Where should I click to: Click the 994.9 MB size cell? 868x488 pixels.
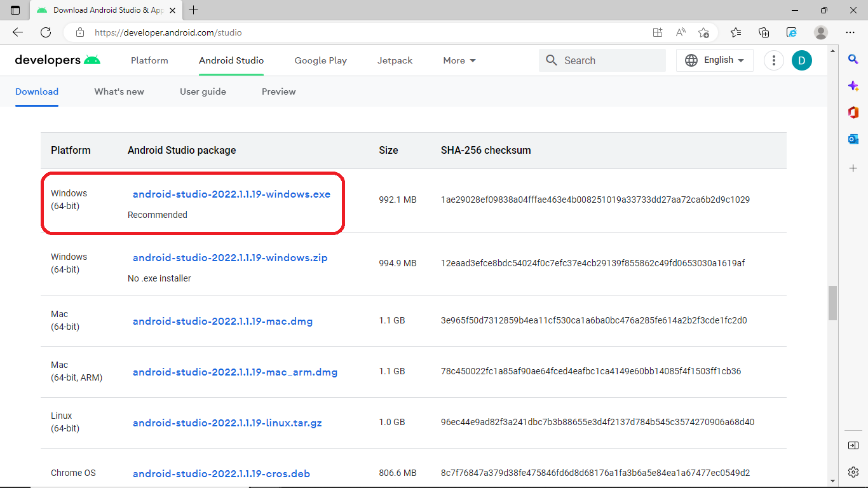pyautogui.click(x=398, y=263)
